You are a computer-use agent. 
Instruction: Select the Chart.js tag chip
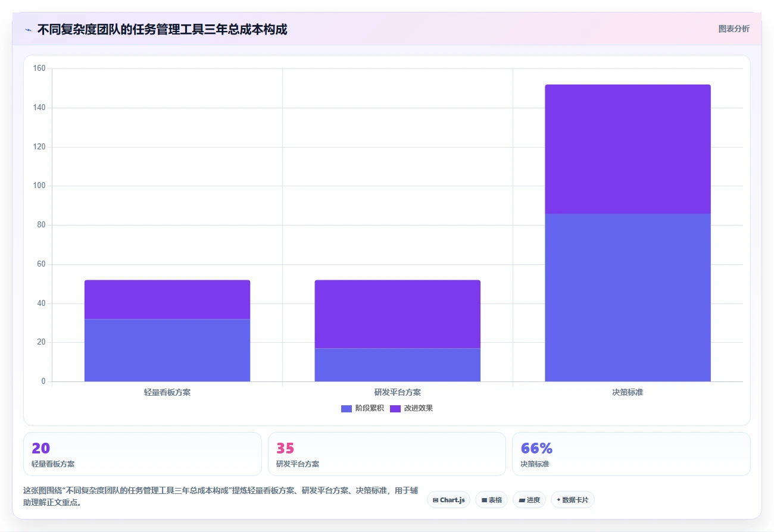448,500
